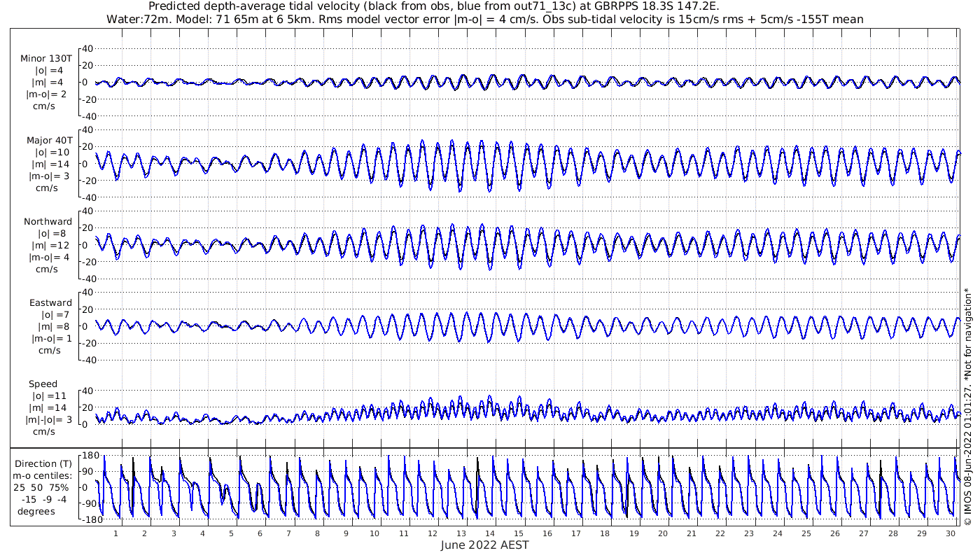Click day '3' on the date axis
Screen dimensions: 980x560
pyautogui.click(x=174, y=533)
